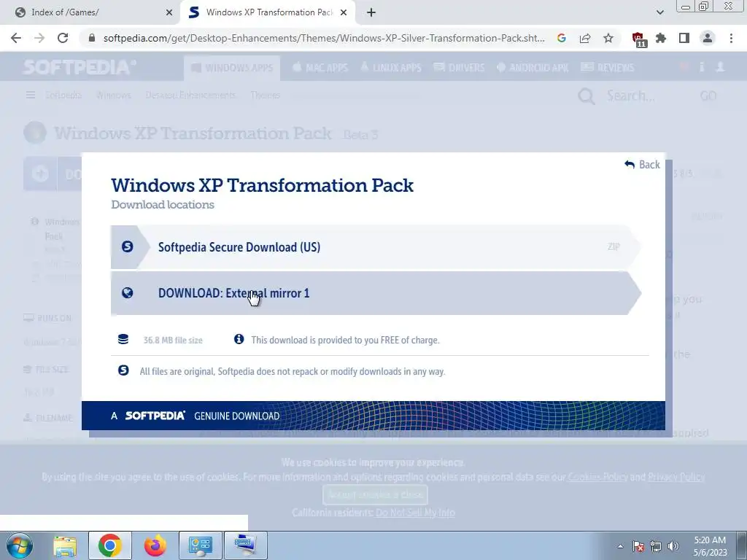The height and width of the screenshot is (560, 747).
Task: Expand the tab search dropdown arrow
Action: click(659, 13)
